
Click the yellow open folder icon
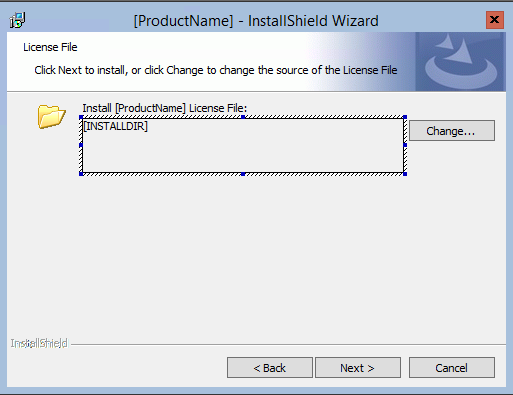coord(51,117)
